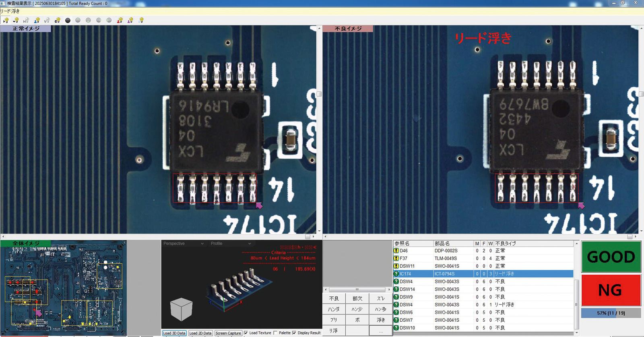Enable the Palette checkbox
Screen dimensions: 644x337
275,333
